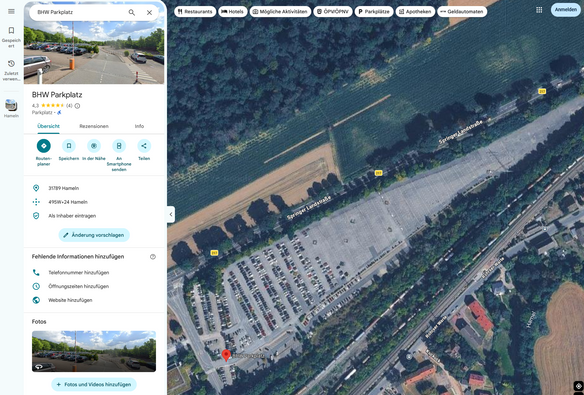The height and width of the screenshot is (395, 584).
Task: Filter by Apotheken chip
Action: [x=415, y=12]
